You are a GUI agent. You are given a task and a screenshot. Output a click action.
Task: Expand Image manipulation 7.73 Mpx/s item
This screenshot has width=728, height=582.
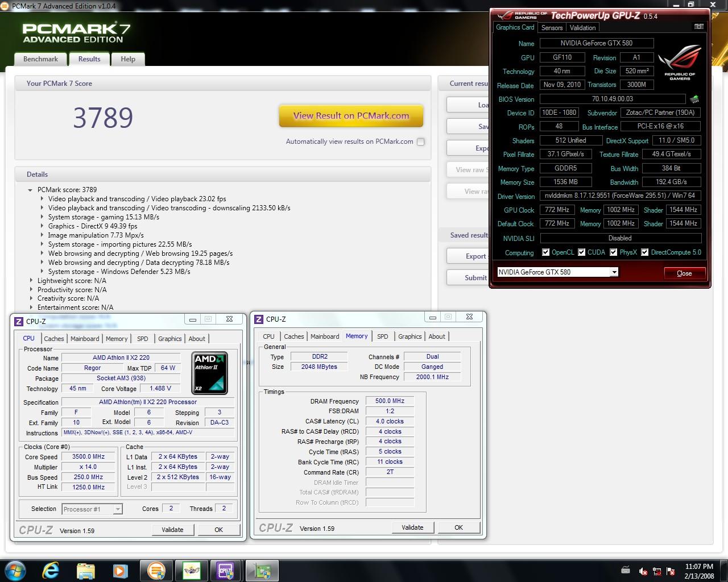pos(42,235)
